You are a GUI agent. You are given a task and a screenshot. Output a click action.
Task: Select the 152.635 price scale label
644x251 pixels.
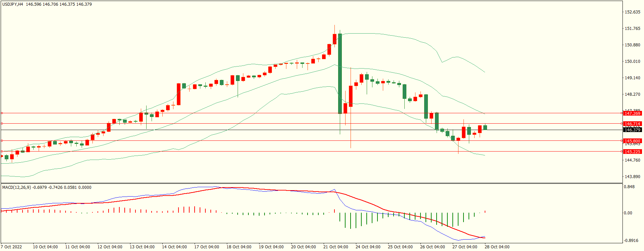(x=632, y=12)
